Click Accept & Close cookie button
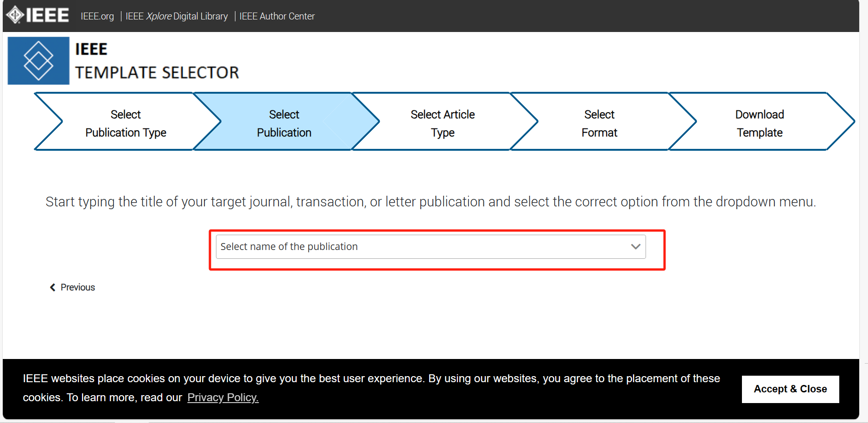This screenshot has height=423, width=868. point(790,389)
